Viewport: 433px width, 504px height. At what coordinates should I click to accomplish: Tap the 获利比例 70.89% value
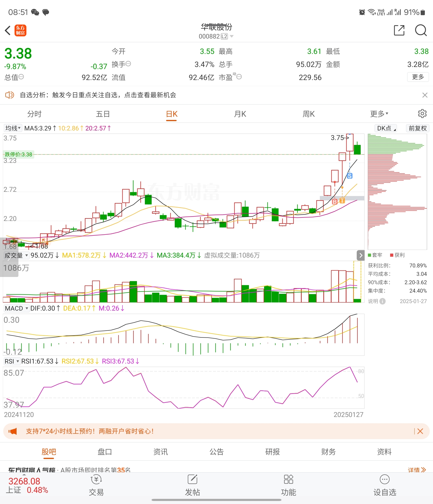418,265
